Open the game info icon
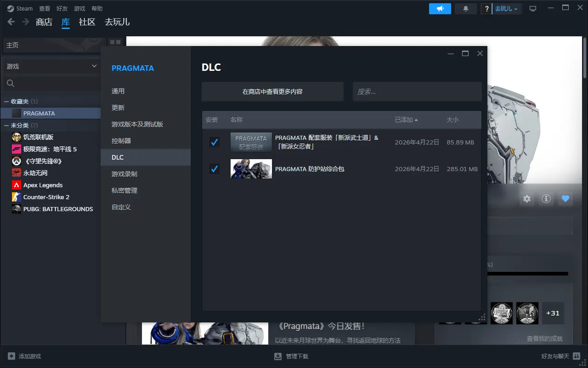Viewport: 588px width, 368px height. click(546, 199)
